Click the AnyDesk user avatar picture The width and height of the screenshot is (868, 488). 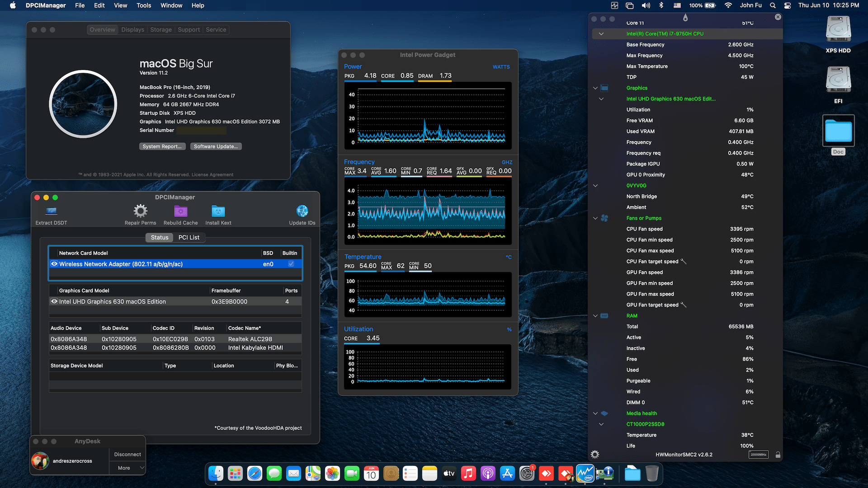[40, 461]
